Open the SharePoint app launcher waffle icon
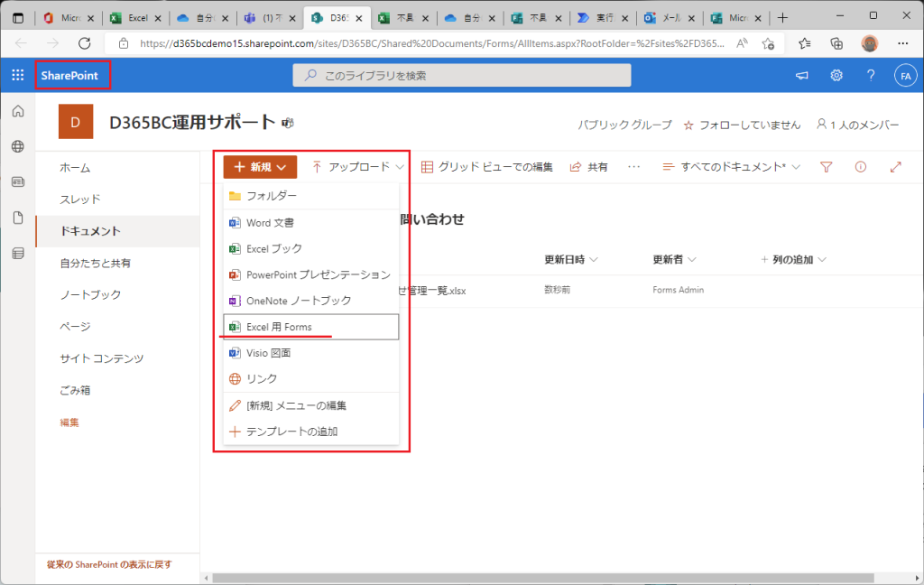The width and height of the screenshot is (924, 585). click(x=17, y=76)
